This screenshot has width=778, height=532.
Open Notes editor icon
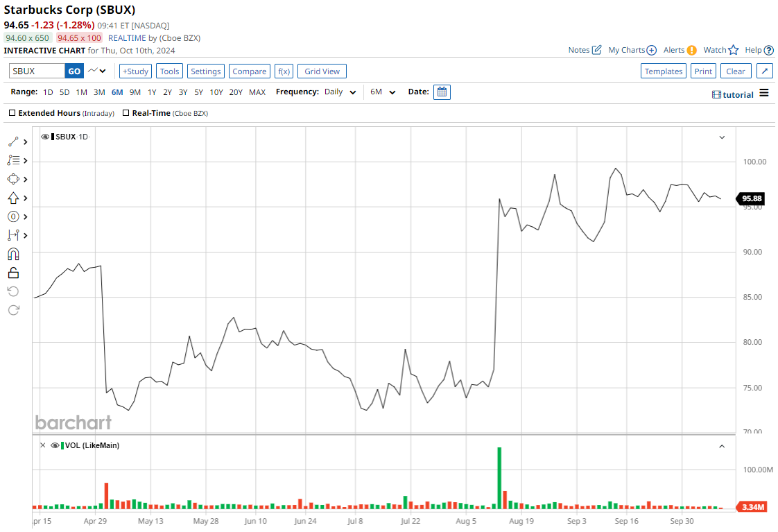pos(597,50)
